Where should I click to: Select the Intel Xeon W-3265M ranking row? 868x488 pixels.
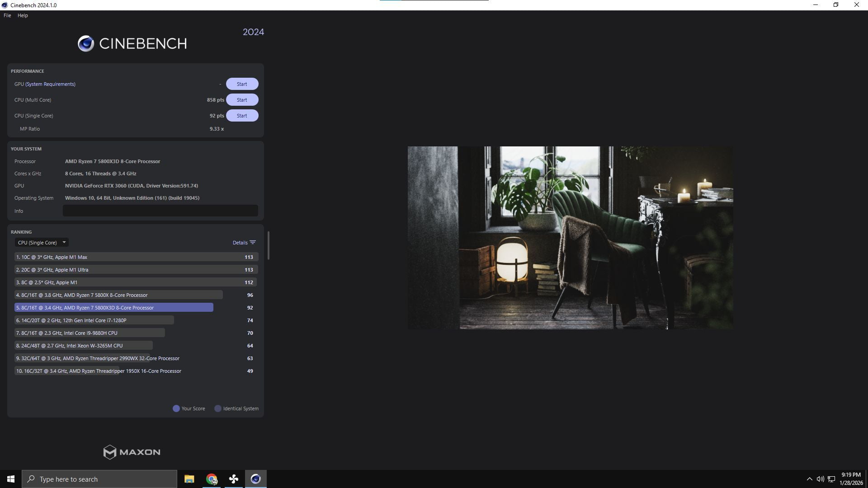(136, 346)
